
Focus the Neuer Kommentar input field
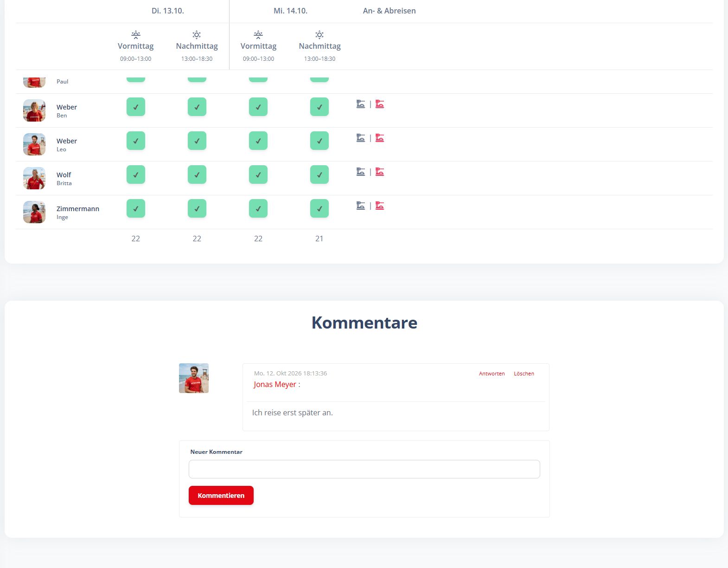click(364, 469)
